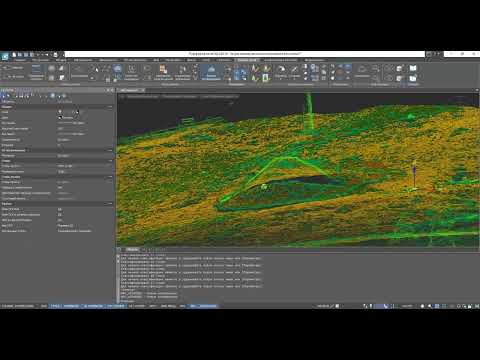
Task: Click the printer icon in quick access toolbar
Action: point(55,54)
